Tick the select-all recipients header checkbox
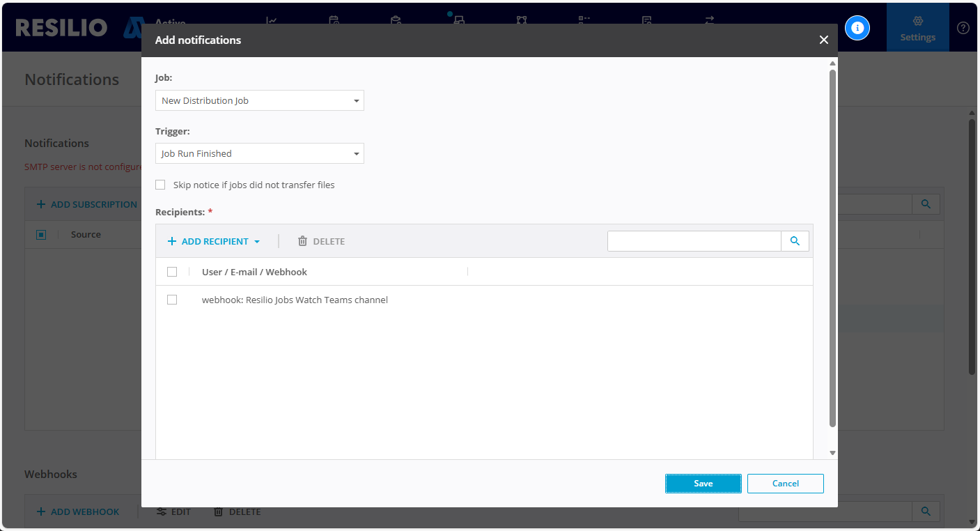 pos(172,272)
